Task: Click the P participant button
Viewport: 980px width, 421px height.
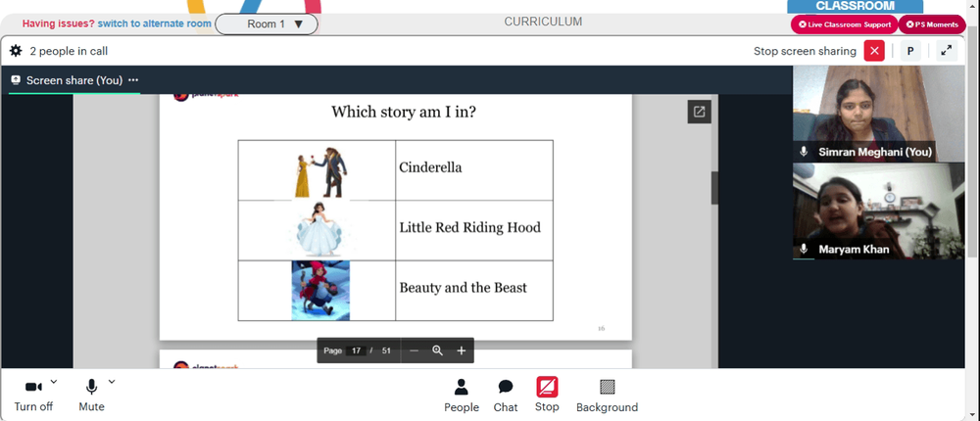Action: click(x=910, y=51)
